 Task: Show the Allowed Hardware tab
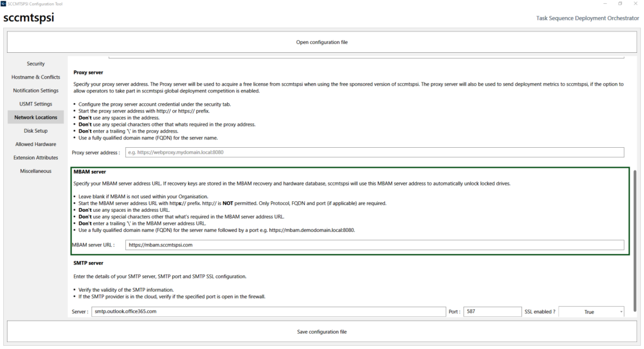click(x=36, y=145)
